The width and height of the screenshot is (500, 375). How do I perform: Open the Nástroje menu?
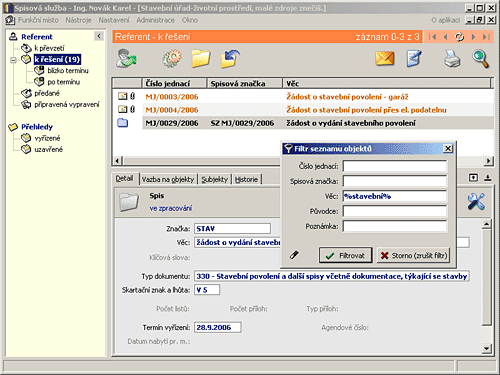coord(78,20)
